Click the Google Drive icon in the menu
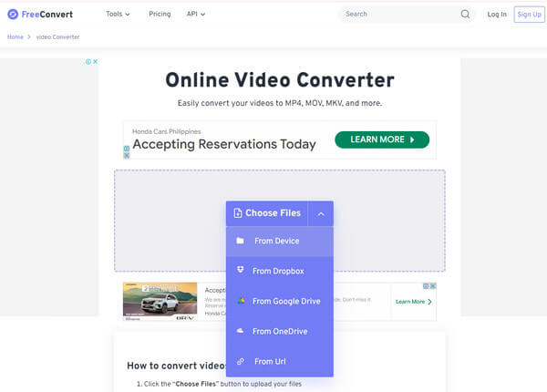 point(241,301)
